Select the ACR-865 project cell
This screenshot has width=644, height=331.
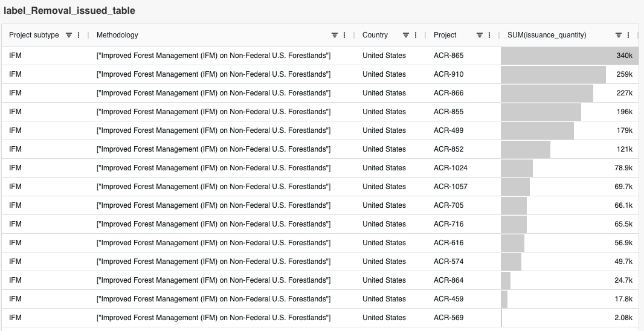(x=448, y=56)
